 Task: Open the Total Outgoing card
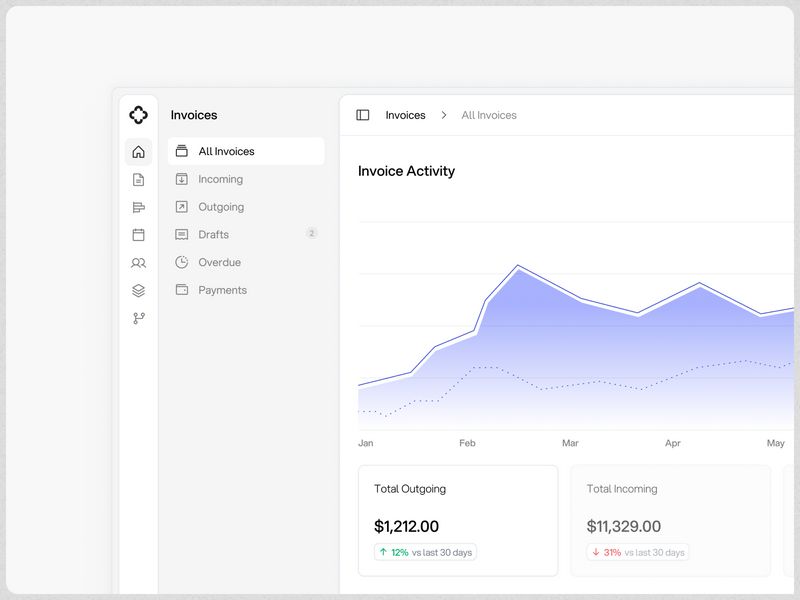[x=458, y=521]
